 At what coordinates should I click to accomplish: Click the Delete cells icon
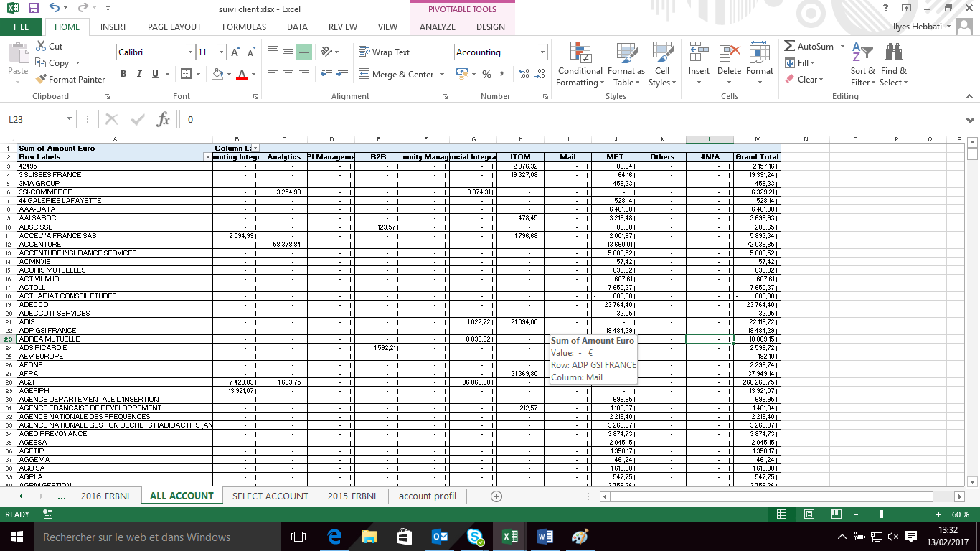[x=729, y=52]
